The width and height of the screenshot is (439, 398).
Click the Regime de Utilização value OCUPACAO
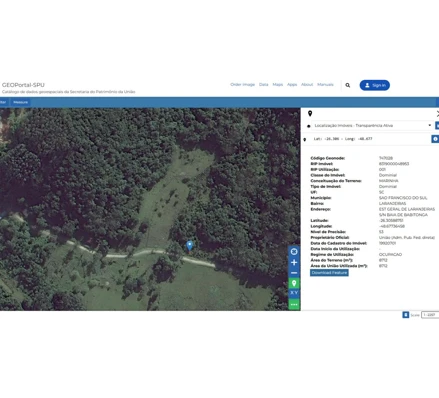coord(390,255)
